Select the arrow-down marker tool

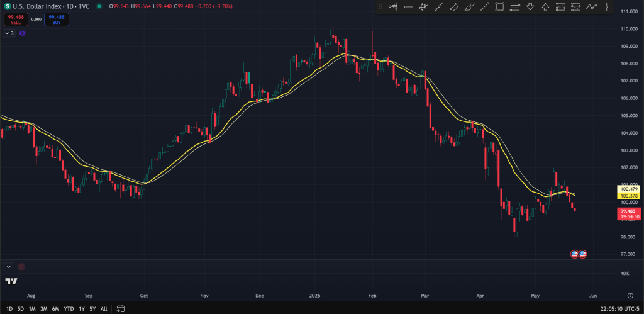pos(530,7)
